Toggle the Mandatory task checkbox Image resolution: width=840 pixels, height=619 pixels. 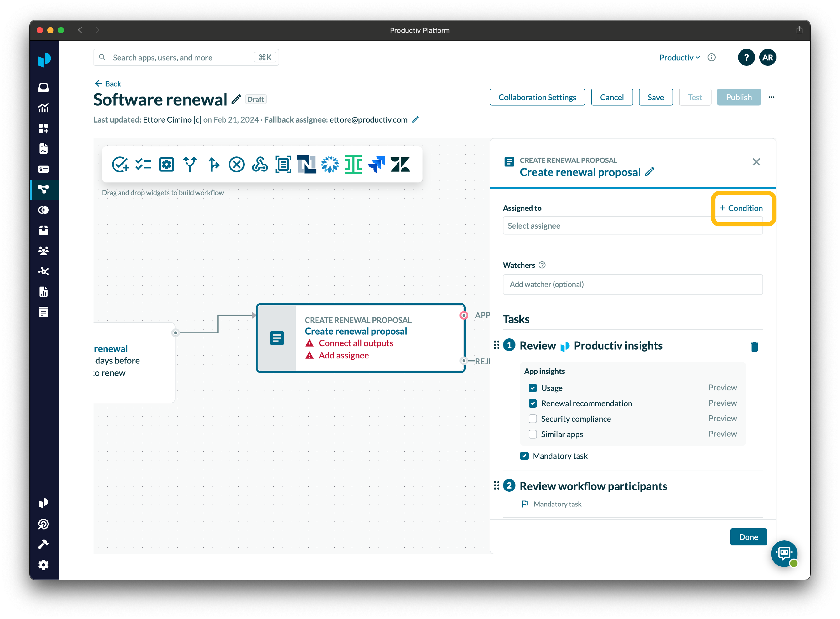(524, 456)
